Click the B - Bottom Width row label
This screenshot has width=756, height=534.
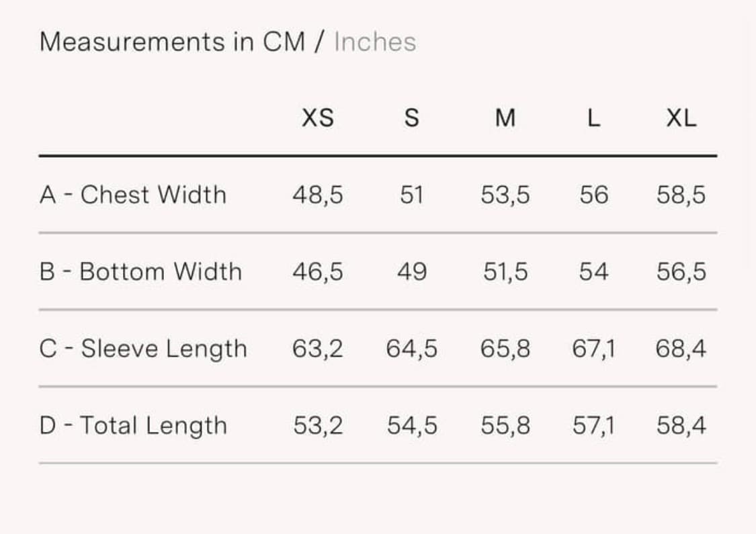pyautogui.click(x=140, y=271)
